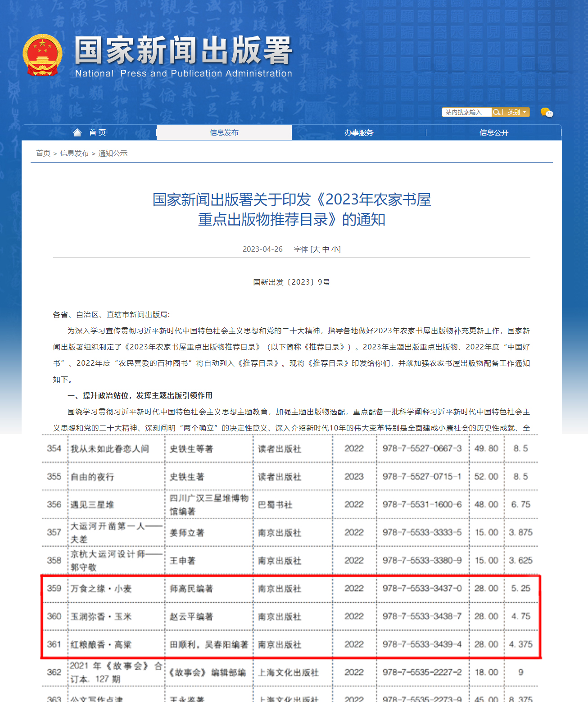Set font size to 小 (small)

[x=335, y=249]
